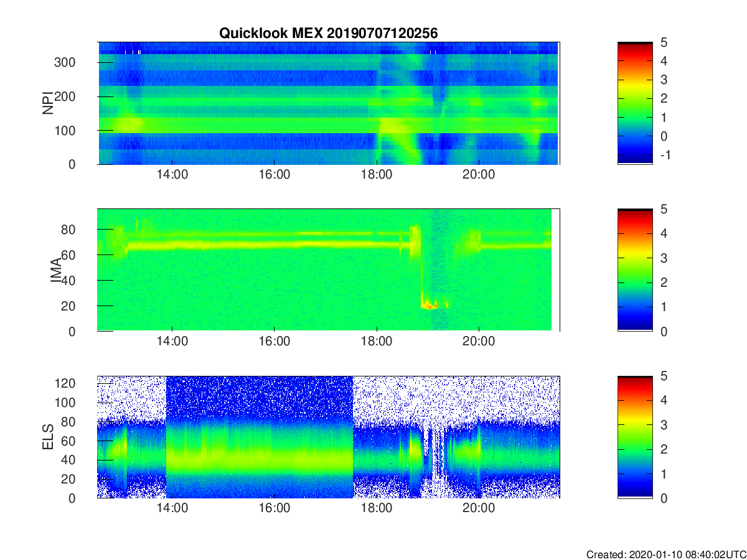This screenshot has width=747, height=560.
Task: Click the 1 label on IMA colorbar
Action: point(664,307)
